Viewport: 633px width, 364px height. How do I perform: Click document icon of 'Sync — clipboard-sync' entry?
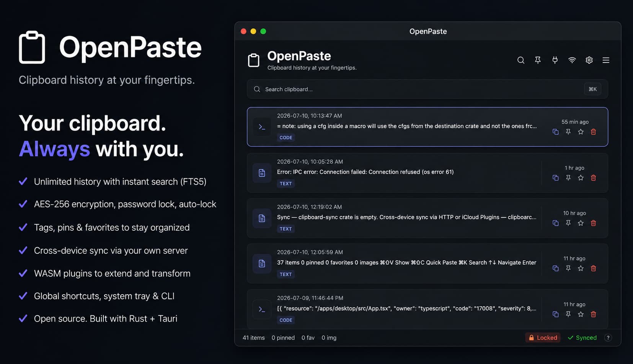coord(262,218)
